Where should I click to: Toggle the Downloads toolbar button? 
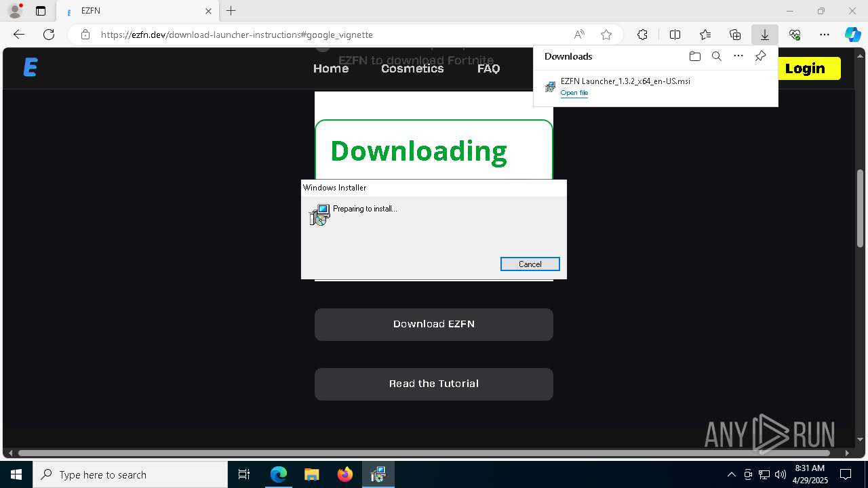765,35
